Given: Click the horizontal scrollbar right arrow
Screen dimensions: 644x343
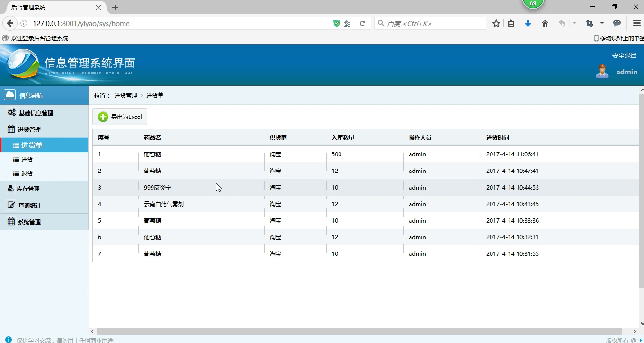Looking at the screenshot, I should (x=635, y=331).
